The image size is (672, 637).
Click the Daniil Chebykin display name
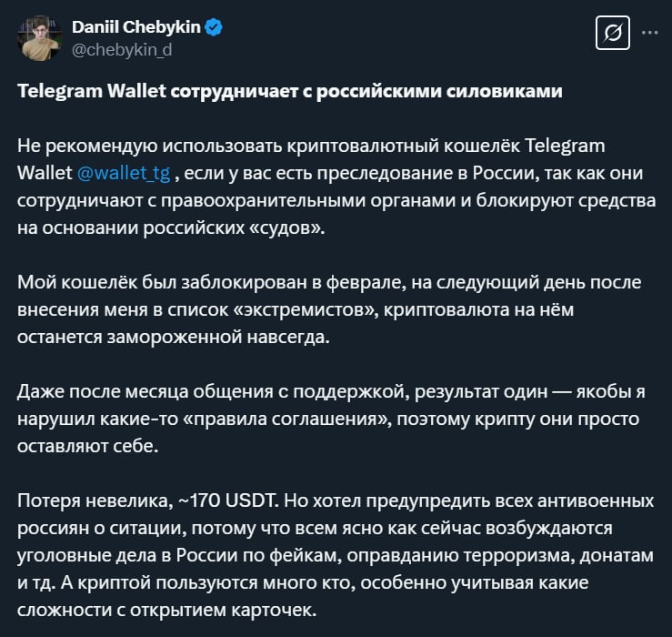(x=135, y=28)
